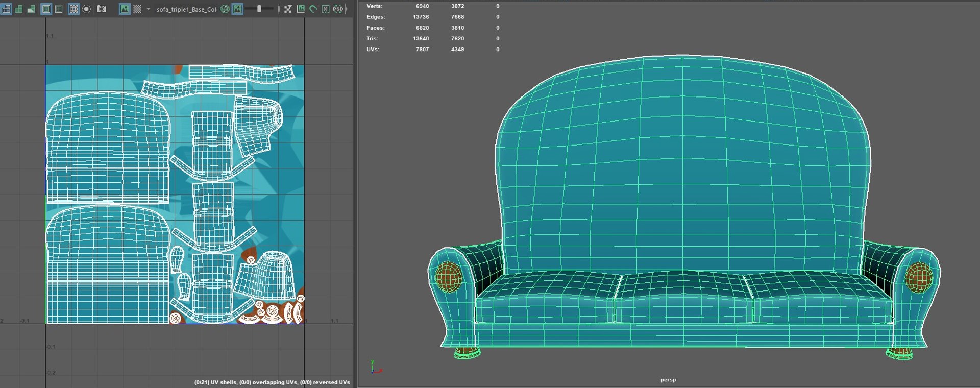Toggle the RGB channels display icon
980x388 pixels.
tap(225, 9)
